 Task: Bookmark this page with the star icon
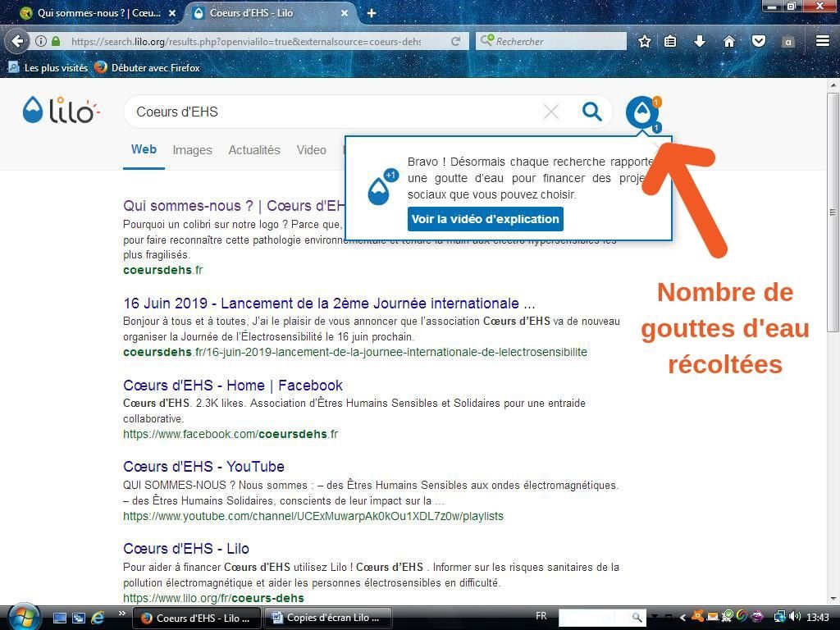tap(645, 41)
